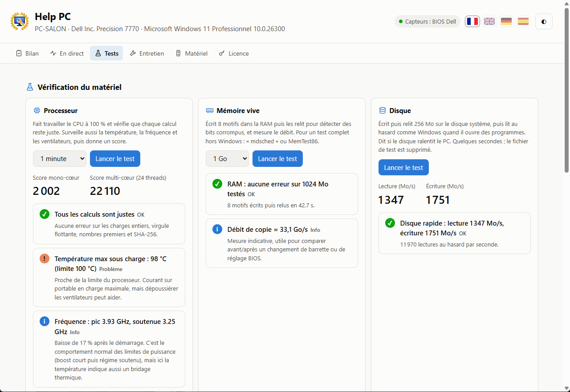This screenshot has width=570, height=392.
Task: Click the text 11 970 lectures au hasard
Action: (x=449, y=244)
